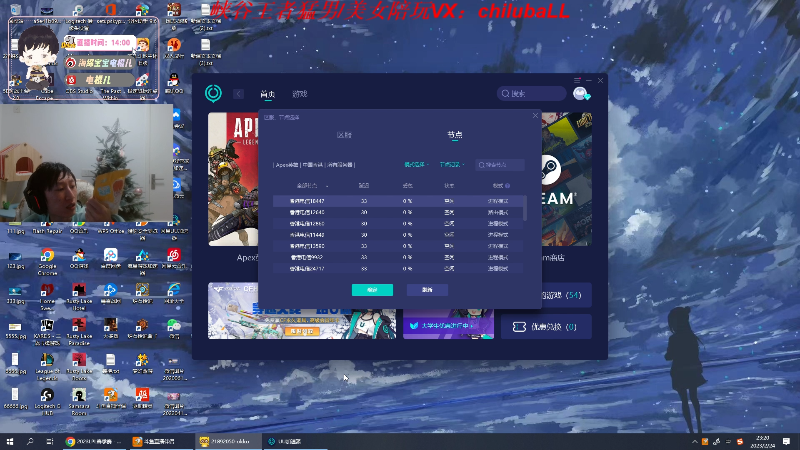
Task: Click the back arrow in the accelerator window
Action: click(239, 94)
